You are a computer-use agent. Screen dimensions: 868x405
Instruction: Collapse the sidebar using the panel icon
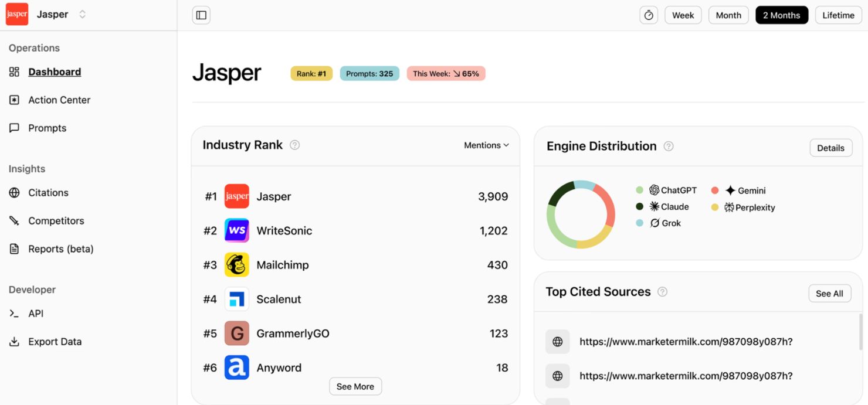201,15
